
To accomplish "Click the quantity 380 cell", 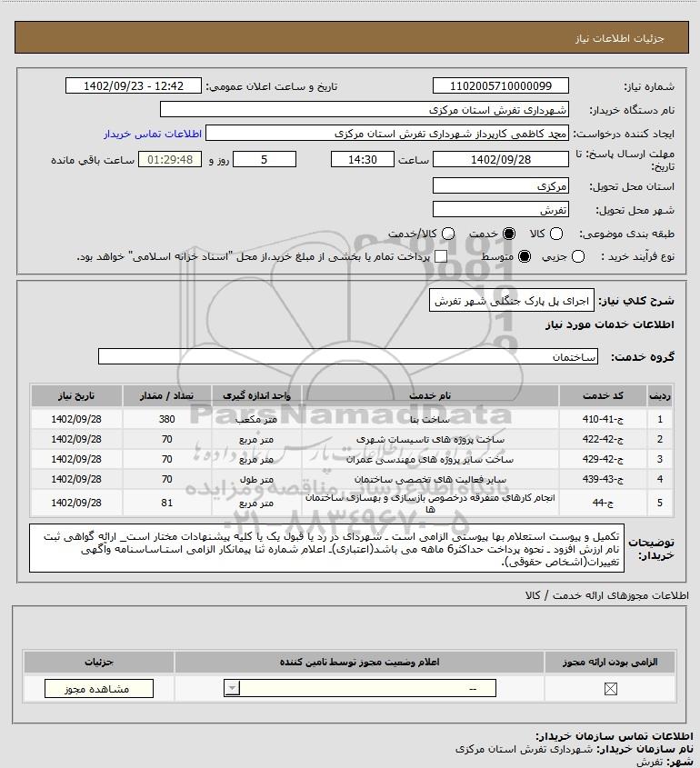I will (x=166, y=419).
